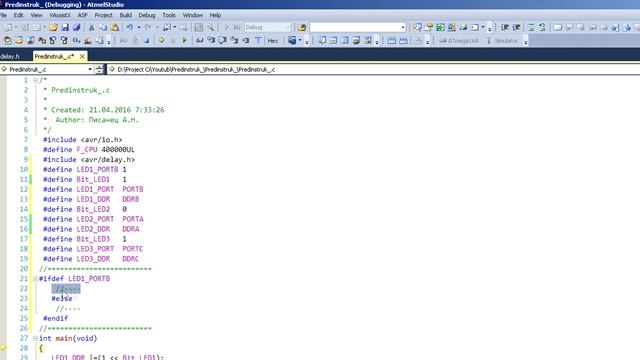The image size is (640, 360).
Task: Open the Tools menu
Action: [169, 15]
